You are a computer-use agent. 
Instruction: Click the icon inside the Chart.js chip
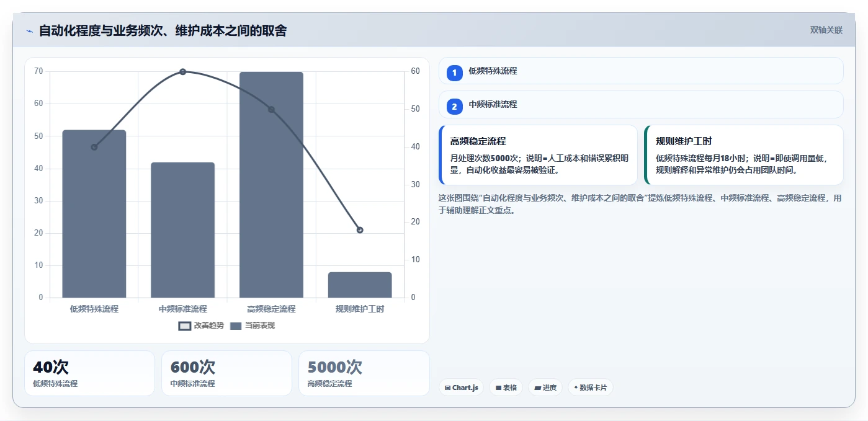coord(448,388)
